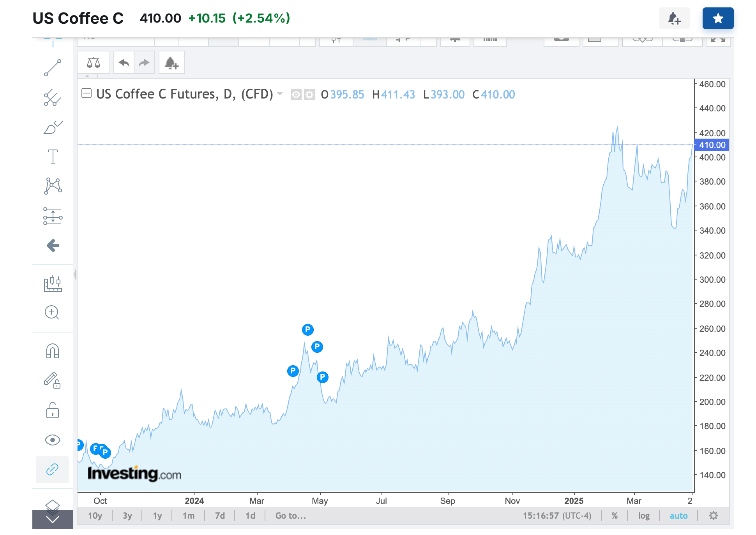Select the 10y time range
Screen dimensions: 756x535
click(x=95, y=516)
